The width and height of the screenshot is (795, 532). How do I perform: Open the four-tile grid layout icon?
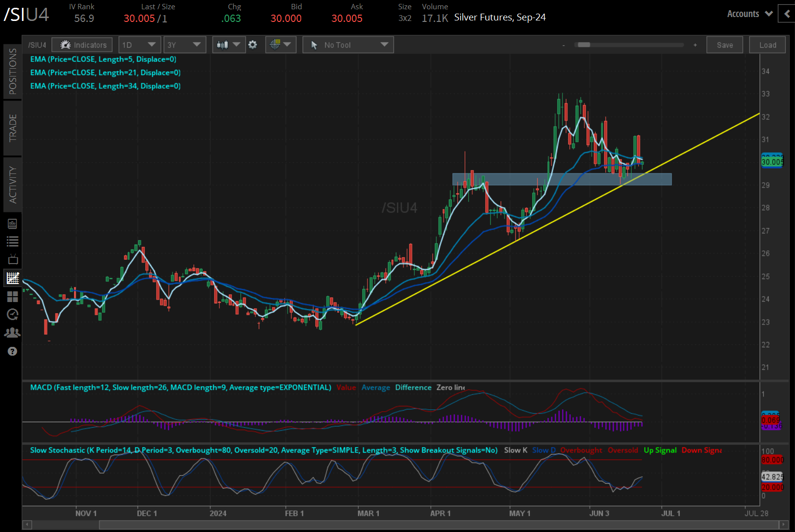pos(13,296)
